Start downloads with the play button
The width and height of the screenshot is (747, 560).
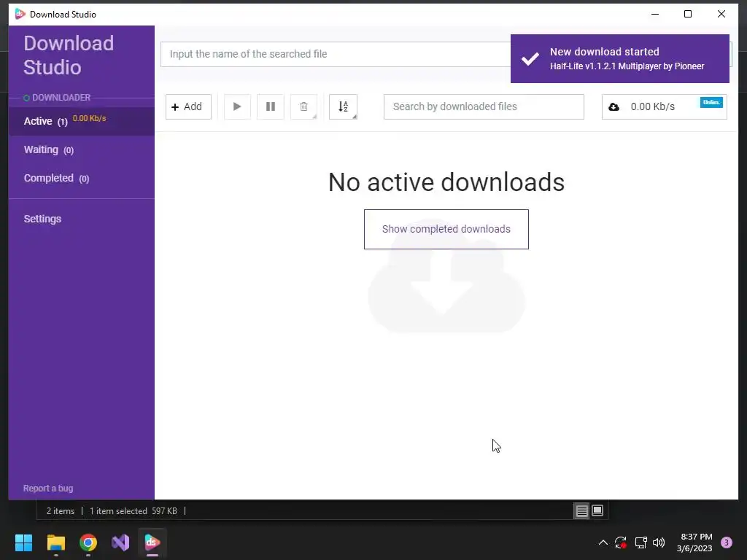coord(237,106)
